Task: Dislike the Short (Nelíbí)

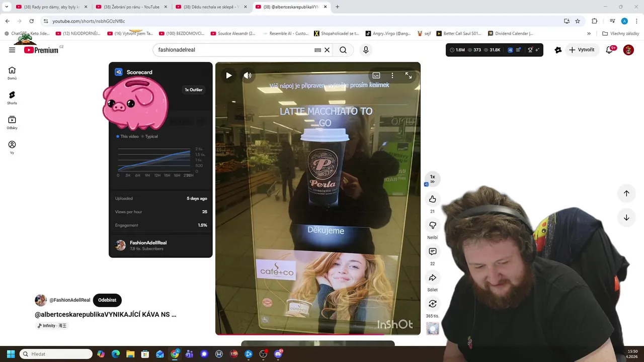Action: (x=432, y=225)
